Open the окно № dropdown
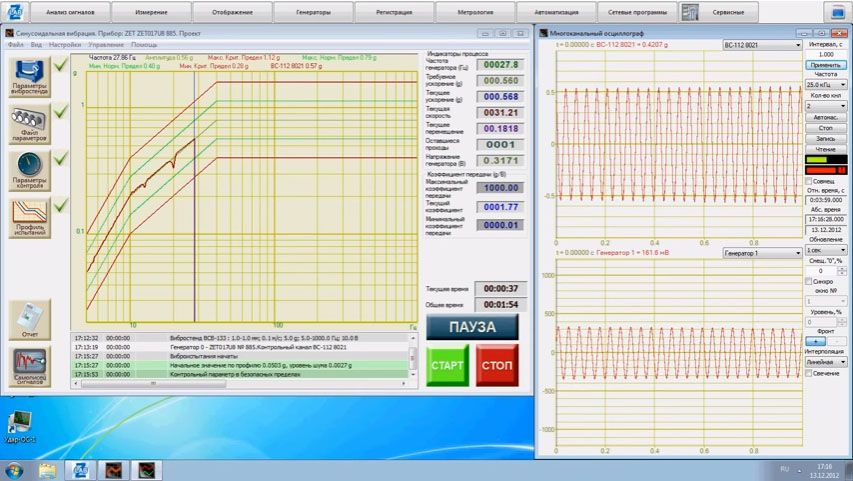The width and height of the screenshot is (853, 481). pyautogui.click(x=826, y=301)
